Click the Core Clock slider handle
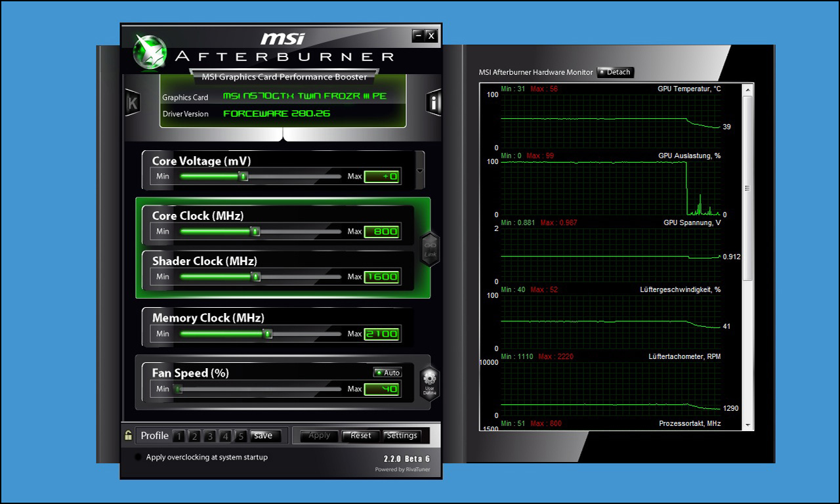840x504 pixels. pos(255,231)
